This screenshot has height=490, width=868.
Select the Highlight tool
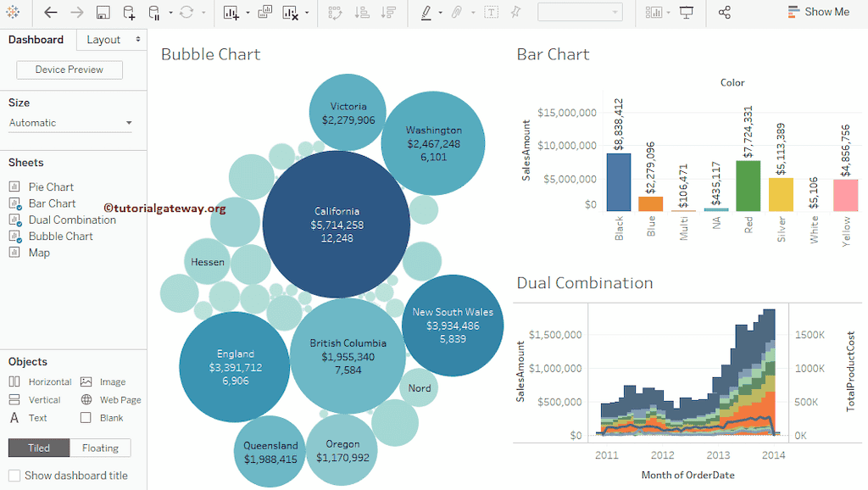coord(426,12)
